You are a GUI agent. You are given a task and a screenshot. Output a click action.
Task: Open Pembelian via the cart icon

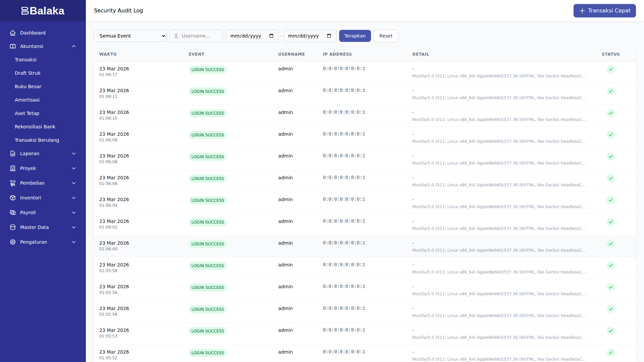tap(13, 183)
